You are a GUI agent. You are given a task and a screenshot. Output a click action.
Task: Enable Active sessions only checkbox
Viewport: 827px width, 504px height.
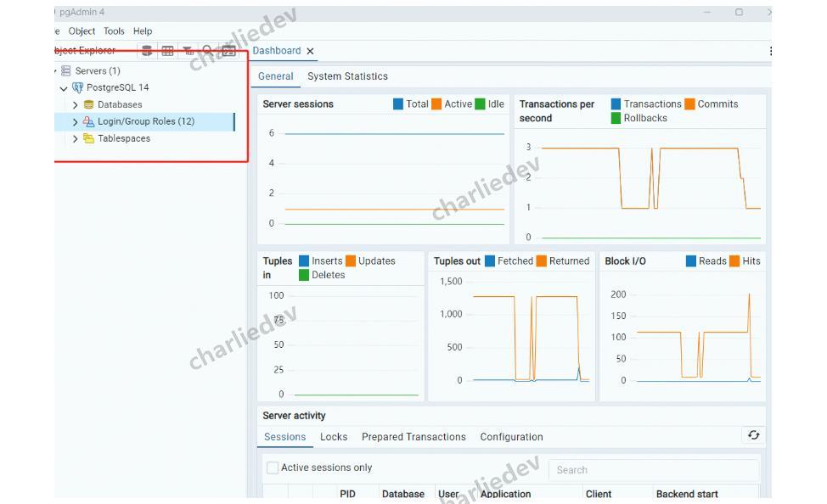click(273, 468)
